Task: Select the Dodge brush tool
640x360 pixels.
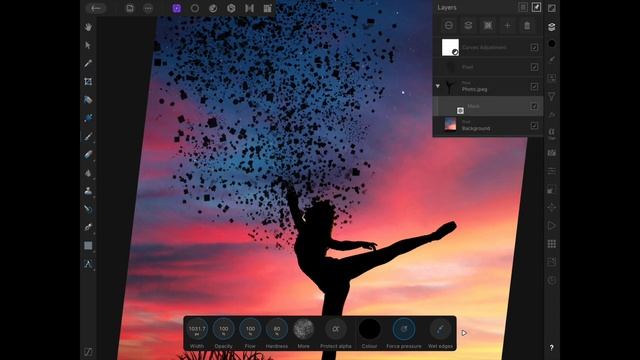Action: [88, 227]
